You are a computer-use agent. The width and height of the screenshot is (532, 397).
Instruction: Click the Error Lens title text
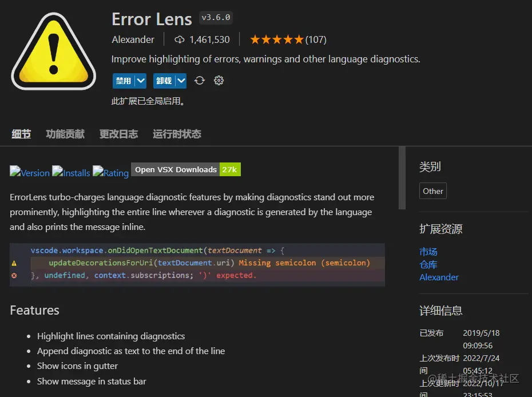pyautogui.click(x=152, y=19)
